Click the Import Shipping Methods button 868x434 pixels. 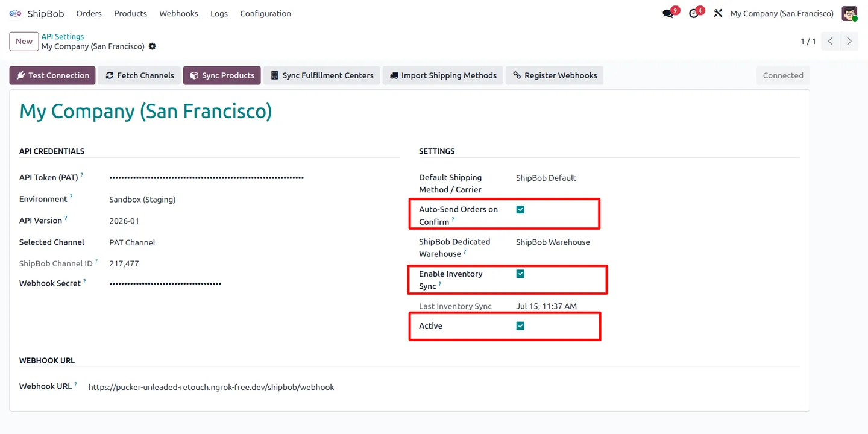pyautogui.click(x=443, y=75)
